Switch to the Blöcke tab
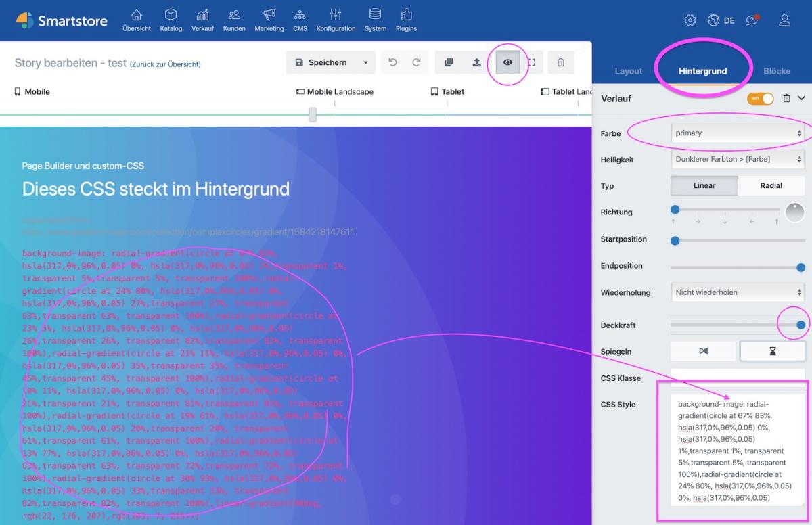 (x=776, y=70)
